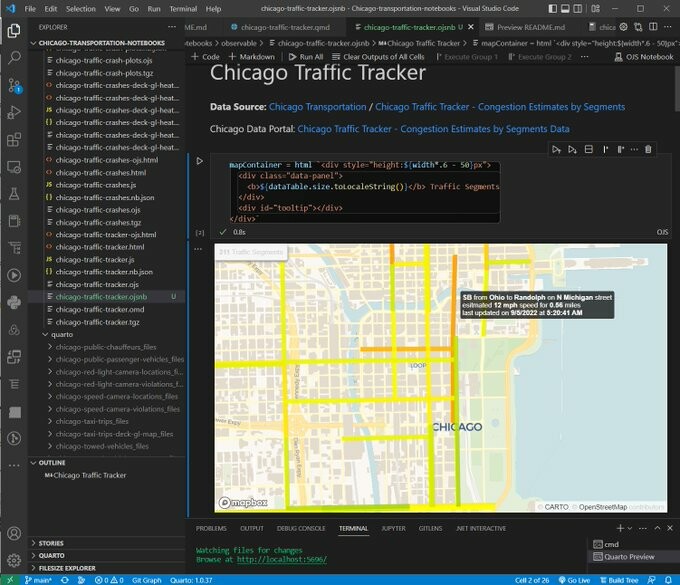Open localhost:5696 link in terminal

click(x=282, y=559)
